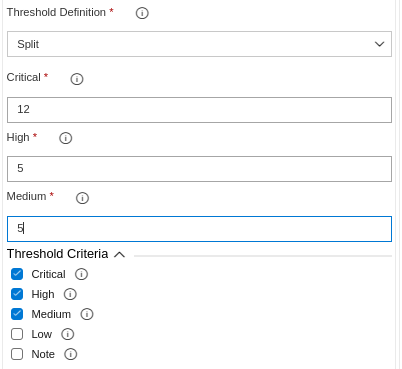Uncheck the Critical threshold criteria checkbox

click(17, 274)
